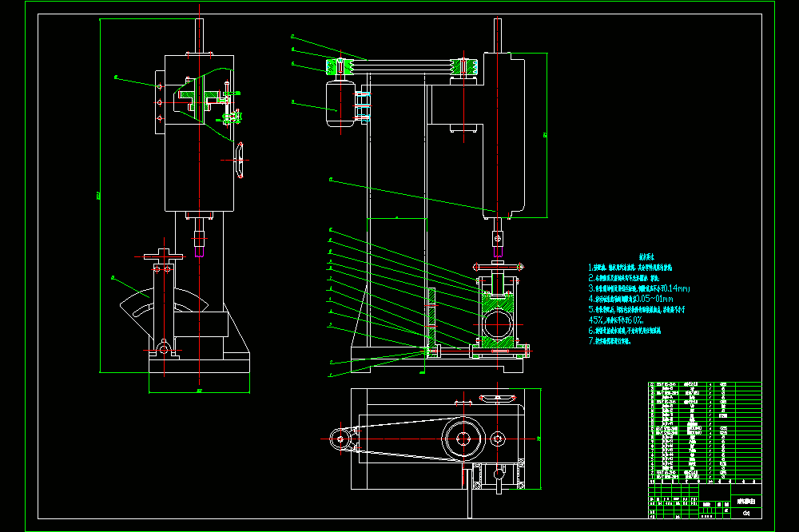Click the base plate of the front view
This screenshot has width=799, height=532.
tap(437, 359)
